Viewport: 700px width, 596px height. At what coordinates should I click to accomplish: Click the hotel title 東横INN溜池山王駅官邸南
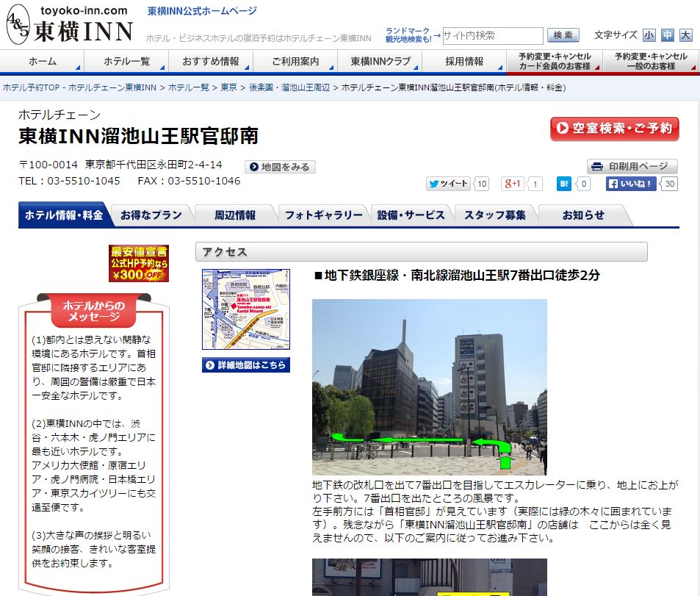click(x=138, y=136)
